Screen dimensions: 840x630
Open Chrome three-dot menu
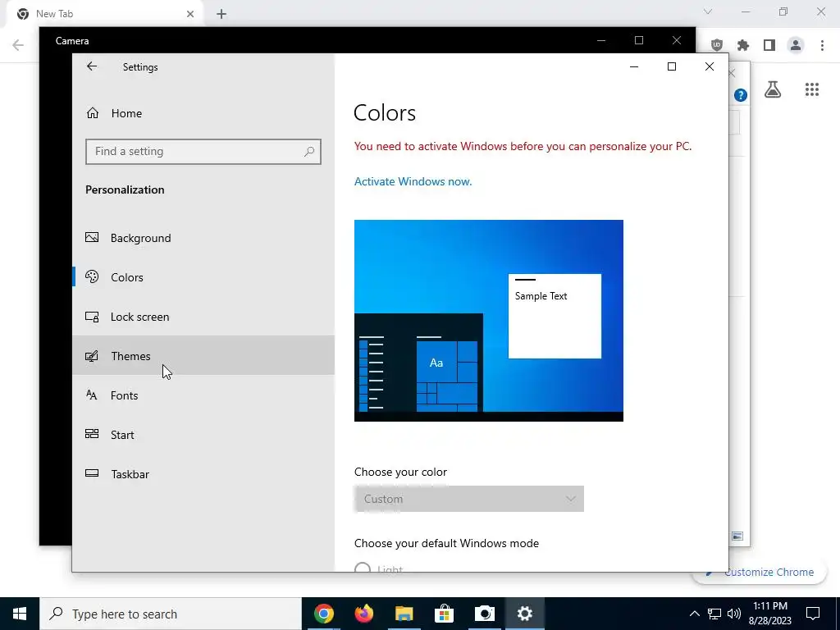822,45
